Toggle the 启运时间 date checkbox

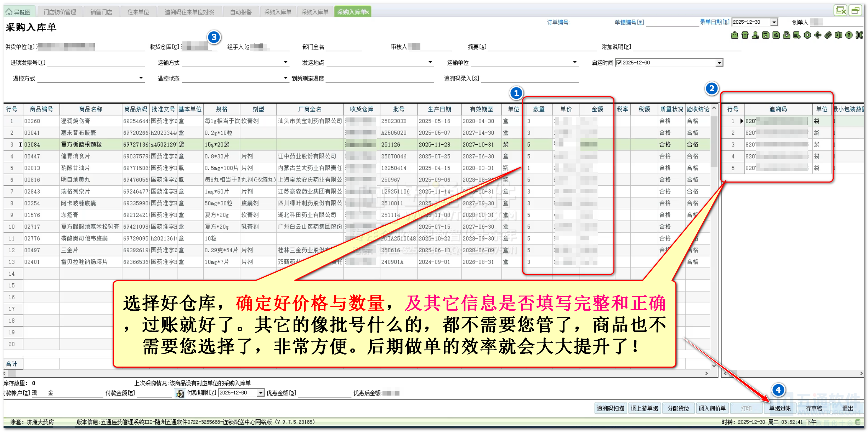point(619,63)
